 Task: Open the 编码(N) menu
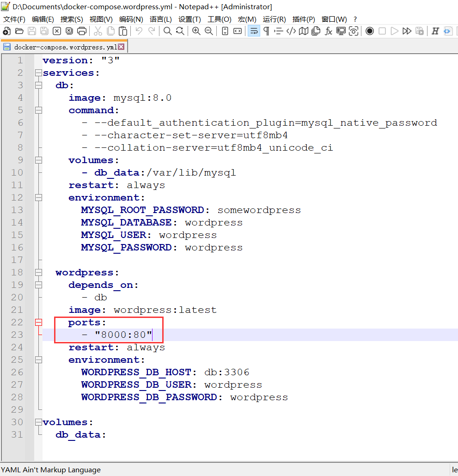pyautogui.click(x=131, y=19)
